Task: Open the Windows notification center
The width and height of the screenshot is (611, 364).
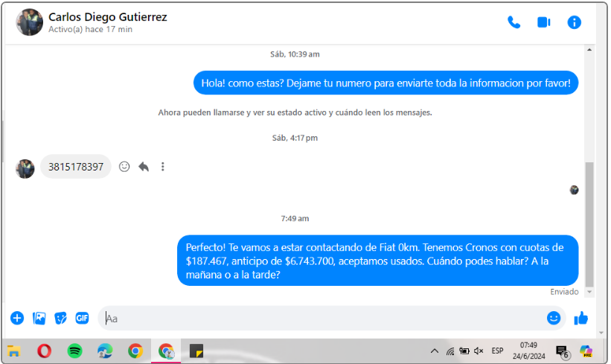Action: point(562,351)
